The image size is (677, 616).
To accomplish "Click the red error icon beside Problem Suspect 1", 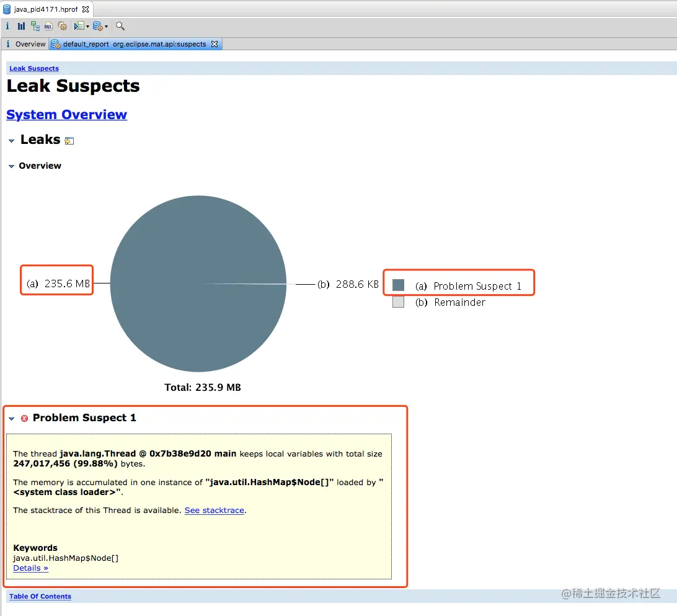I will coord(24,418).
